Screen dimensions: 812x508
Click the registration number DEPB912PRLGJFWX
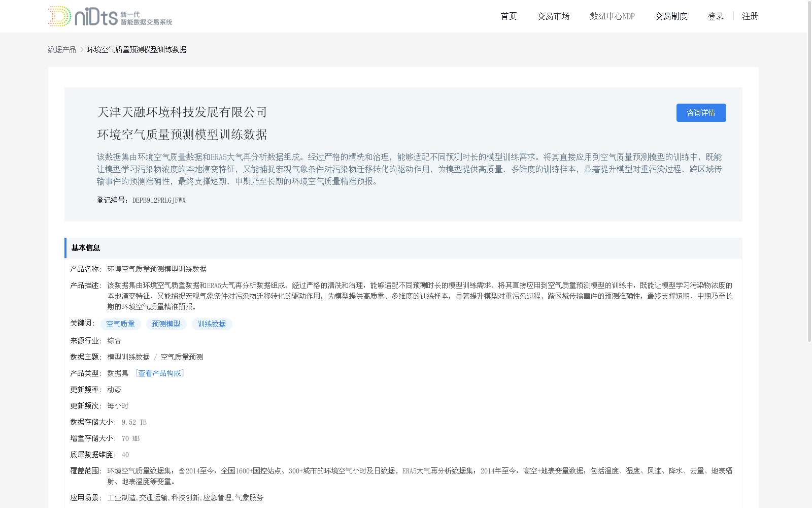click(x=159, y=200)
